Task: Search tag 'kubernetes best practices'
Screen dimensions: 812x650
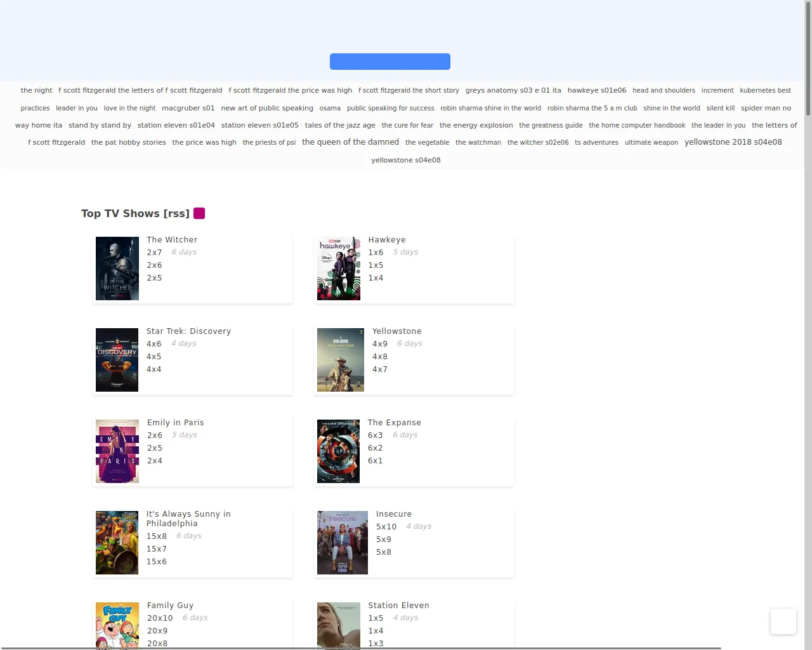Action: point(765,90)
